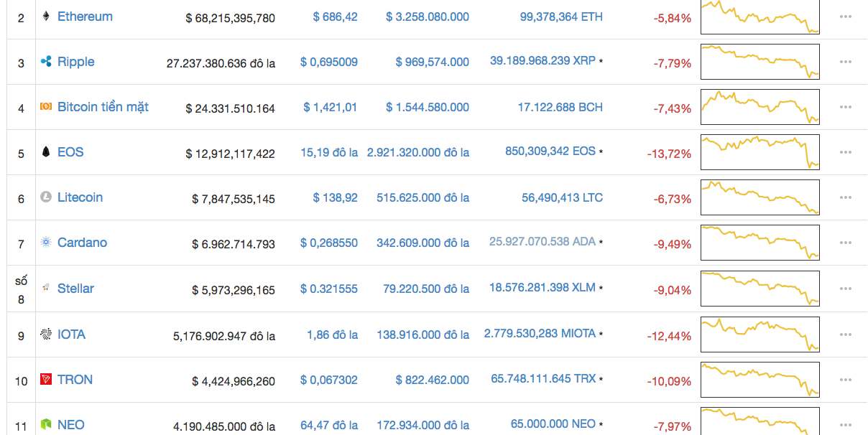Open the three-dot menu for Ethereum

coord(845,17)
